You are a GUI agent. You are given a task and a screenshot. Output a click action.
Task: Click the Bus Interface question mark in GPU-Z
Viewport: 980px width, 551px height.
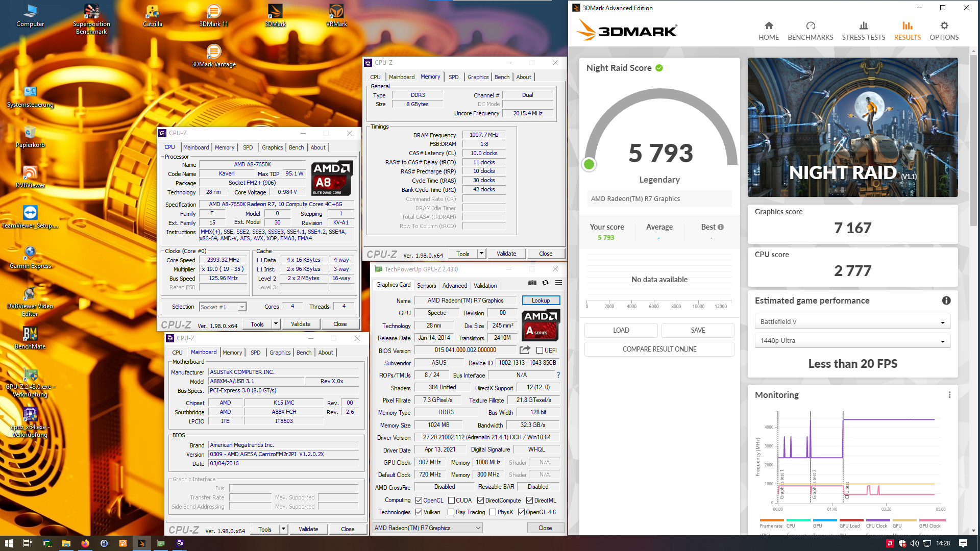(558, 375)
